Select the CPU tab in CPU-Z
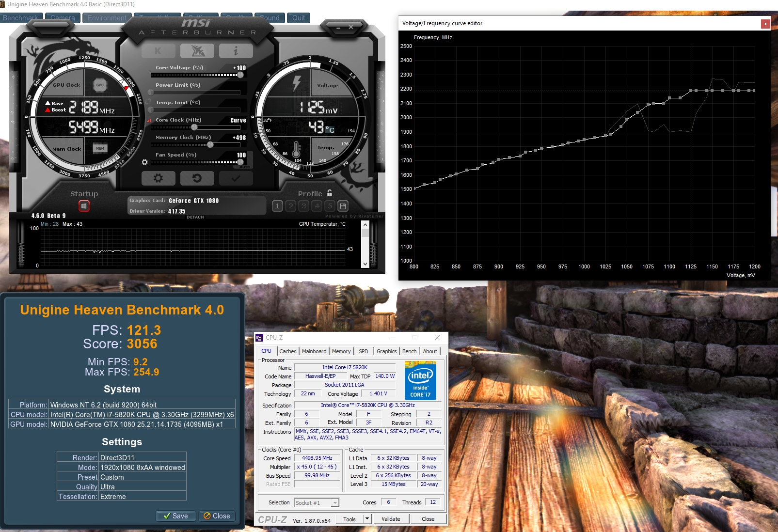 coord(266,351)
